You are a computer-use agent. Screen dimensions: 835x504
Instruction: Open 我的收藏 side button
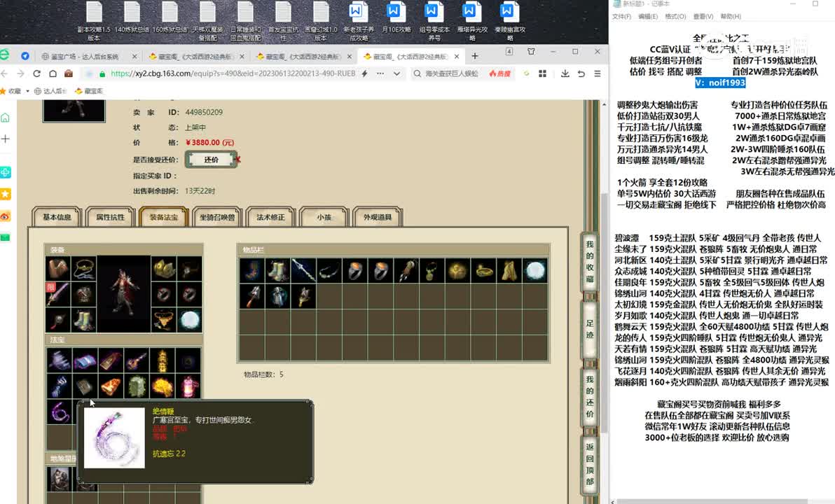[590, 261]
